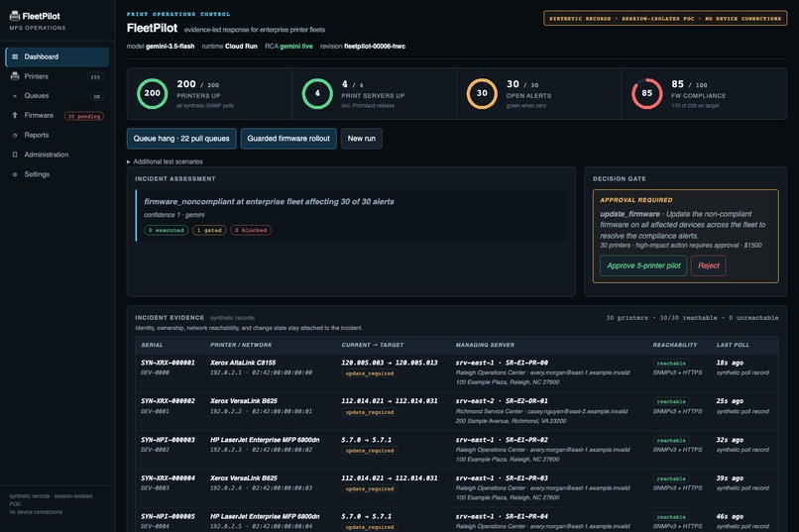This screenshot has height=532, width=799.
Task: Click the Reports sidebar icon
Action: pyautogui.click(x=15, y=135)
